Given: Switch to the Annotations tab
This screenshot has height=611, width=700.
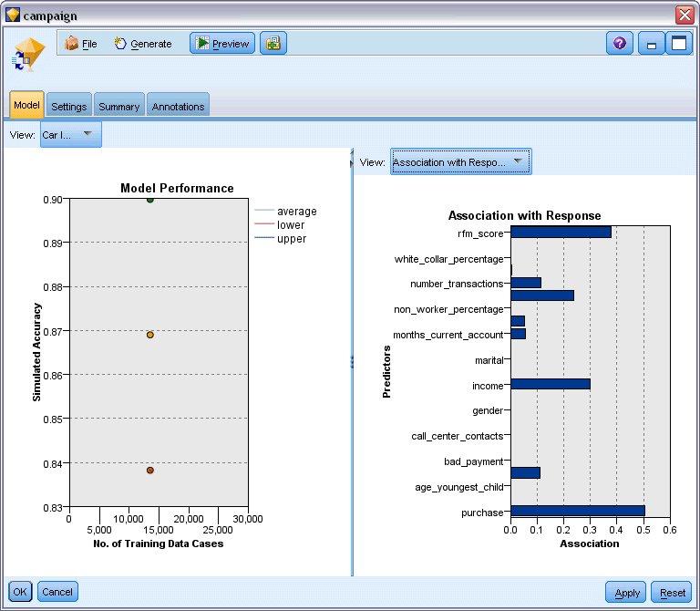Looking at the screenshot, I should (x=178, y=107).
